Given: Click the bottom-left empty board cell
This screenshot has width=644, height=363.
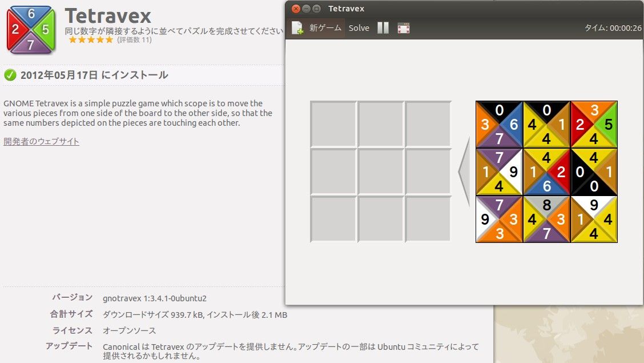Looking at the screenshot, I should tap(333, 219).
